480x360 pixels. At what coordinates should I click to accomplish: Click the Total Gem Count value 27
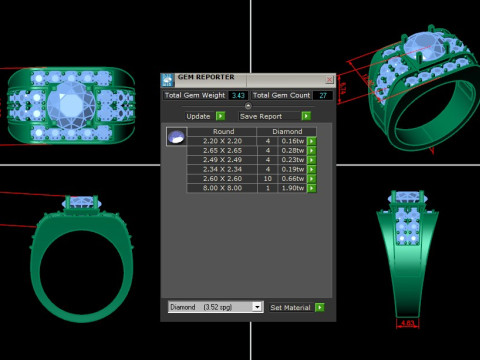coord(323,95)
